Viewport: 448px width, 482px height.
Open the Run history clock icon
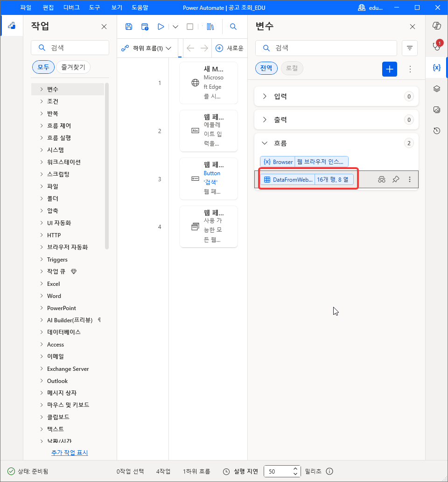coord(437,131)
